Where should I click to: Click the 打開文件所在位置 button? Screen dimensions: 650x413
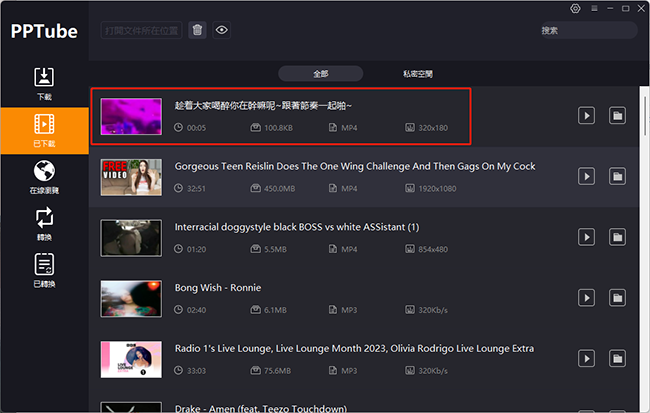pos(141,30)
